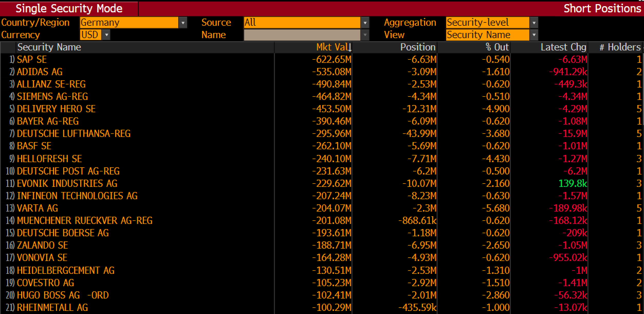
Task: Select the Single Security Mode tab
Action: pyautogui.click(x=69, y=8)
